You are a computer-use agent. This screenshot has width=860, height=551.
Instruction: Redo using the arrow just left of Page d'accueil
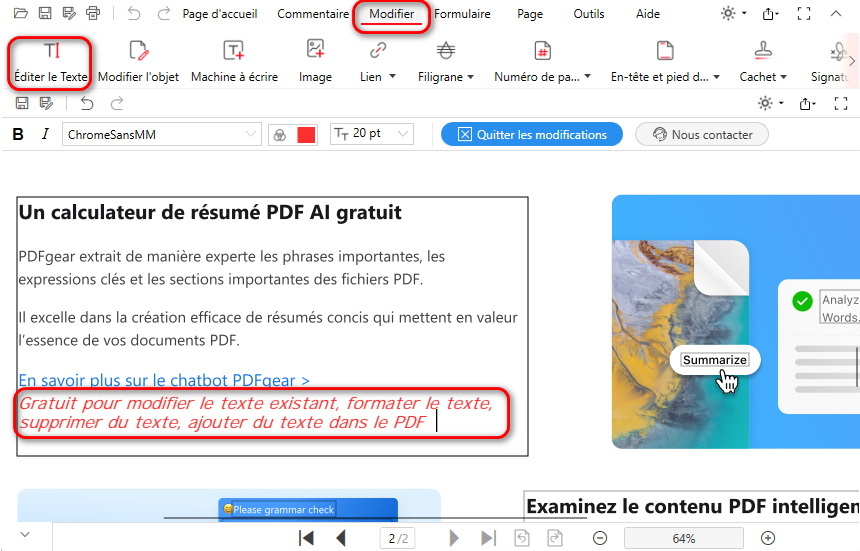[163, 13]
